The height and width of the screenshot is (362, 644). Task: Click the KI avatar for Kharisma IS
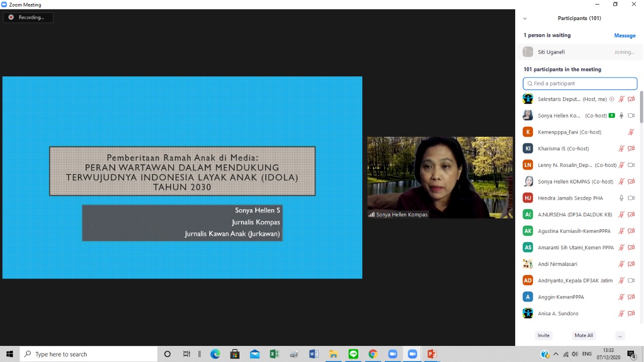tap(528, 148)
